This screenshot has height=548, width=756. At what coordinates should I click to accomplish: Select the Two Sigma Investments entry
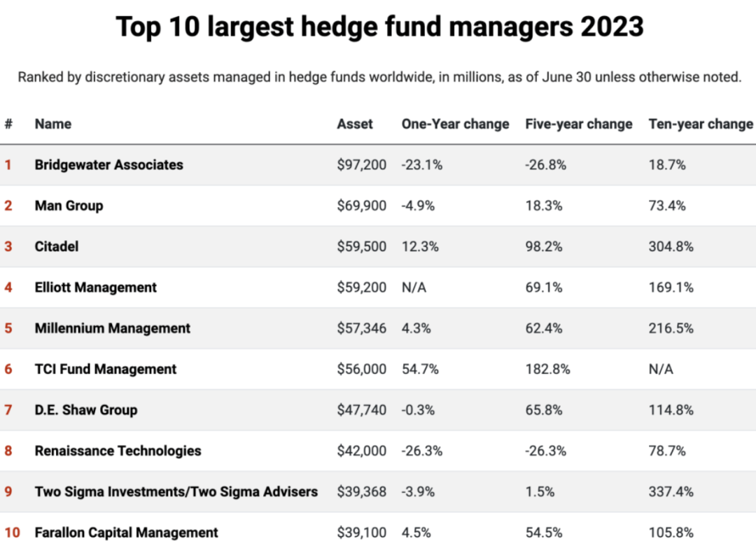point(176,491)
